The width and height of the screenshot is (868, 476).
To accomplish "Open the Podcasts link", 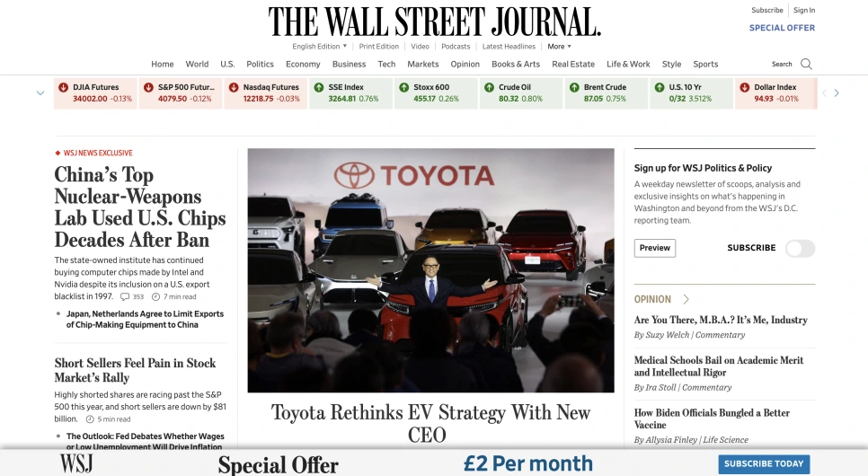I will [456, 47].
